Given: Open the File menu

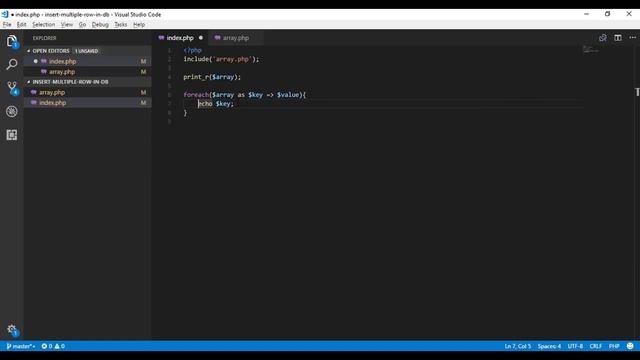Looking at the screenshot, I should (x=7, y=24).
